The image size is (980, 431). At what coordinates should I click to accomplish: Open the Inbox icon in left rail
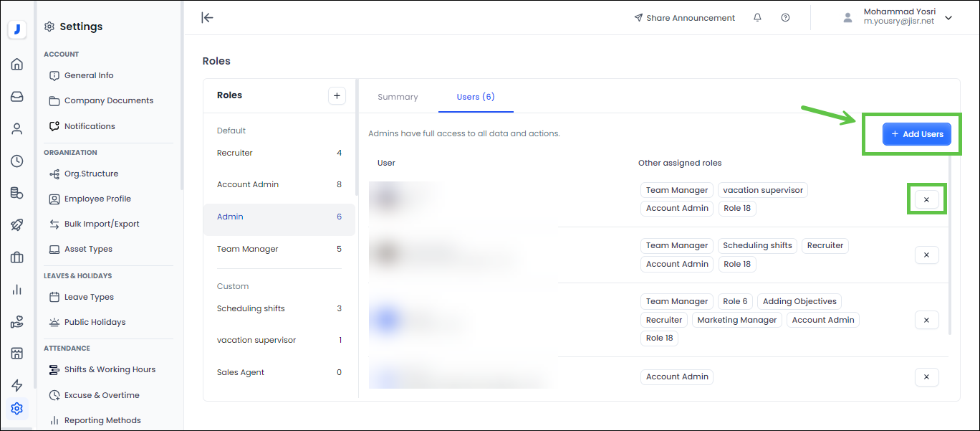[x=17, y=97]
